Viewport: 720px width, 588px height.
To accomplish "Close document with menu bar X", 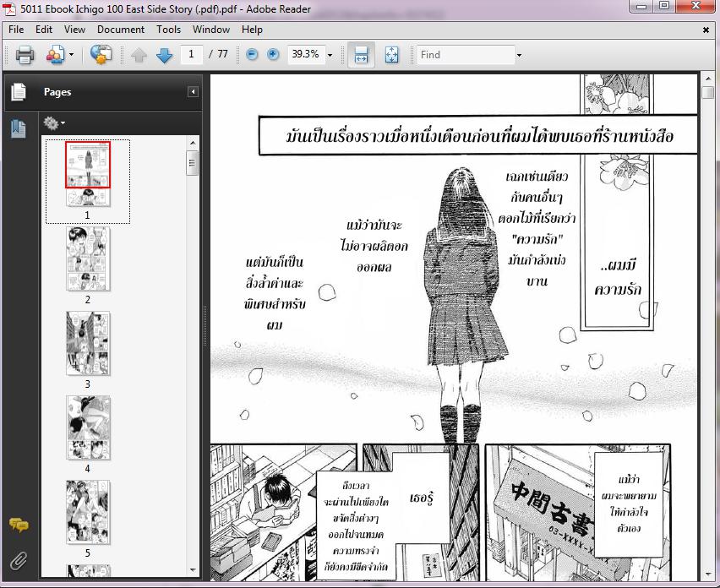I will pyautogui.click(x=706, y=30).
